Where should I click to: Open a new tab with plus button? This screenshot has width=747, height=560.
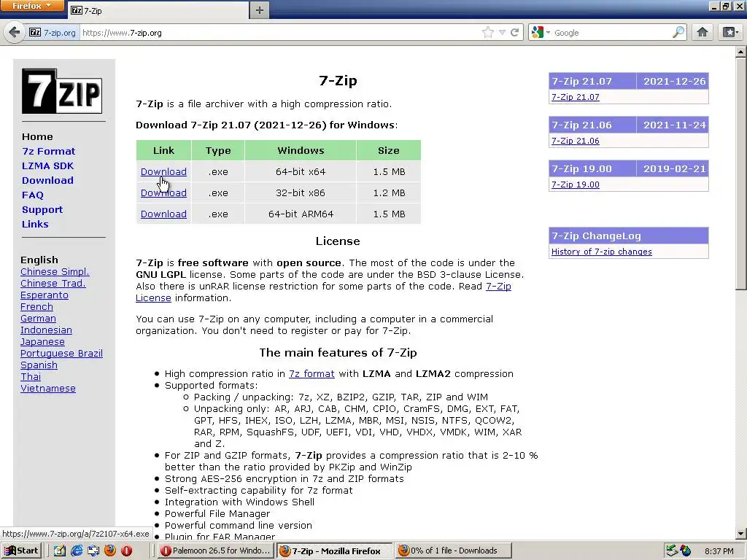[259, 10]
